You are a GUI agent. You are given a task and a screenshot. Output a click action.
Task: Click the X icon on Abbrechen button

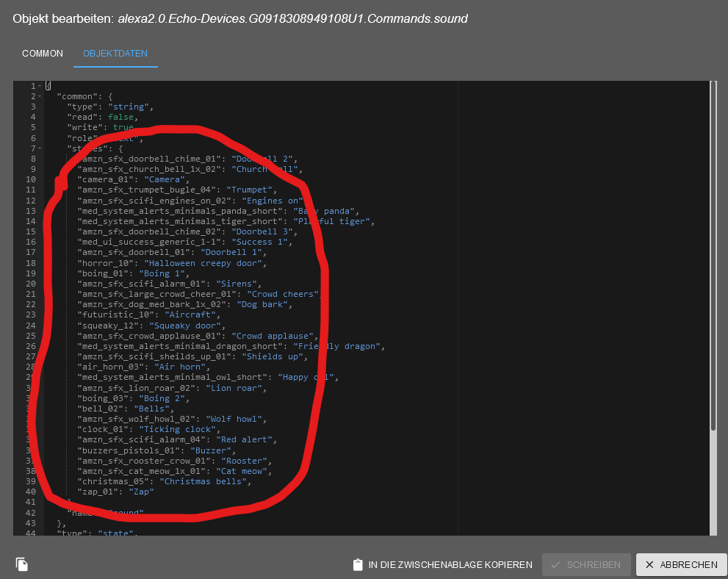[x=649, y=564]
